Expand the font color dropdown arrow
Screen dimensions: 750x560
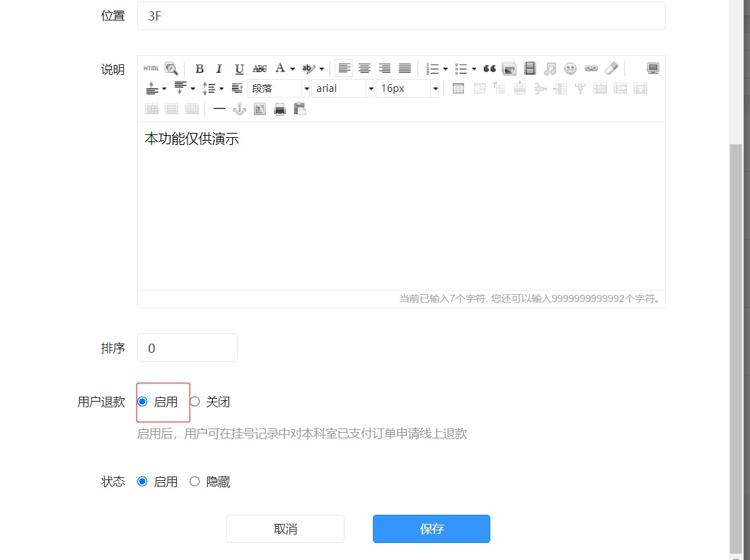coord(293,69)
